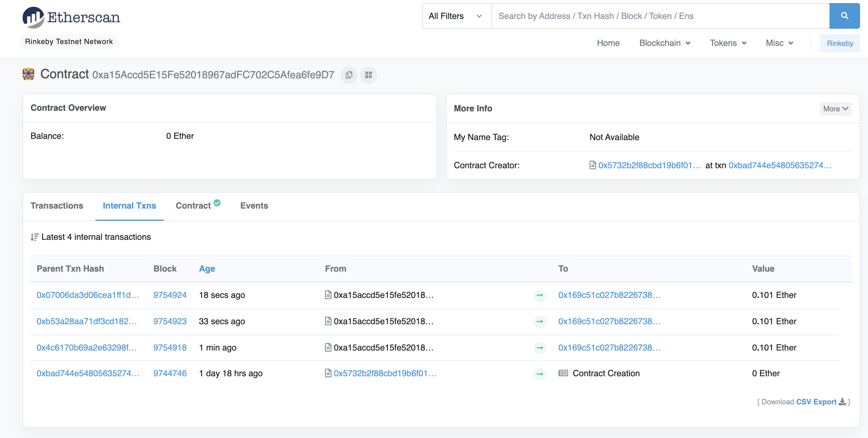Viewport: 868px width, 438px height.
Task: Open the Tokens menu
Action: pyautogui.click(x=727, y=43)
